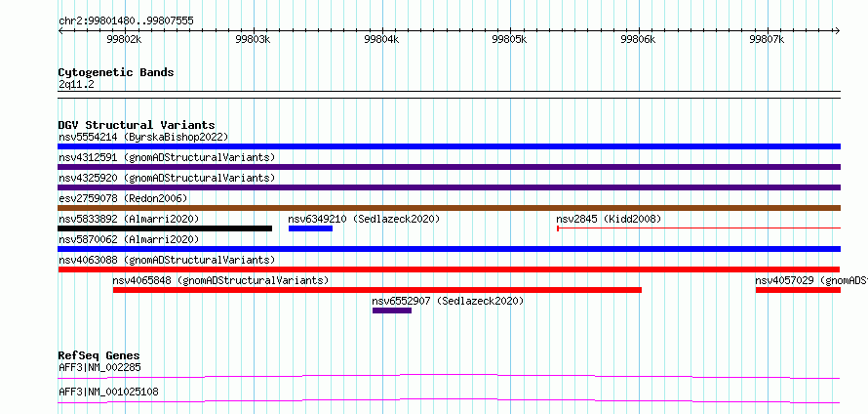Click the blue nsv5870062 variant bar

click(x=449, y=249)
